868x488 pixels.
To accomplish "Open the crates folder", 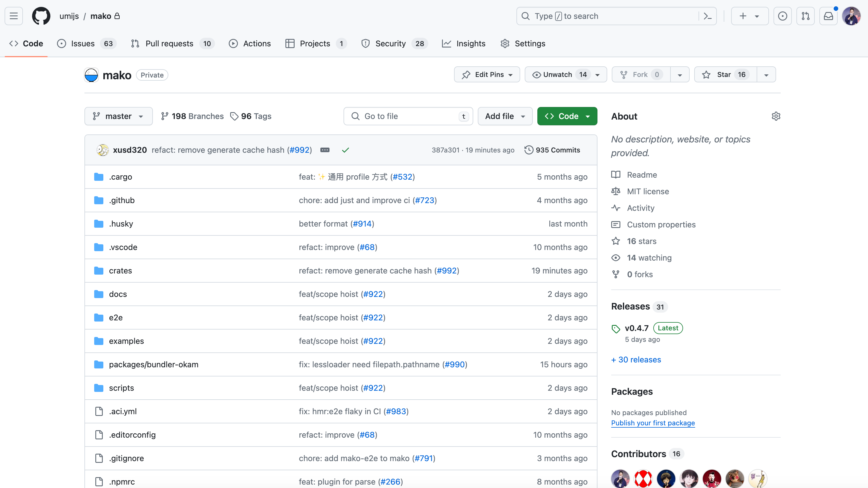I will click(x=120, y=270).
